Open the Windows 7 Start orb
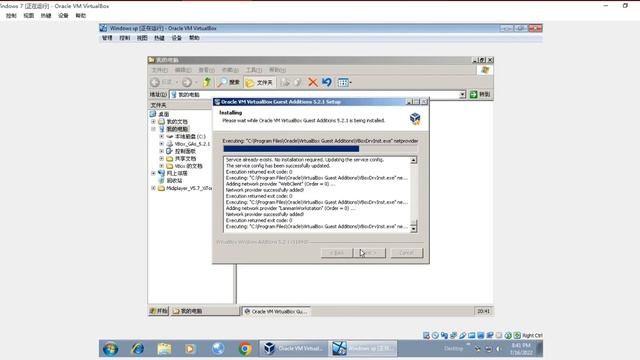 point(110,349)
